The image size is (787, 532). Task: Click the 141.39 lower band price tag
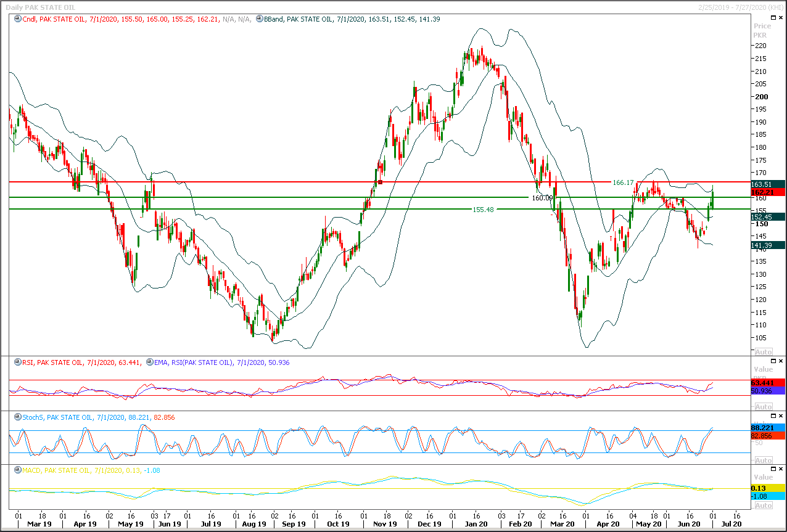click(768, 245)
